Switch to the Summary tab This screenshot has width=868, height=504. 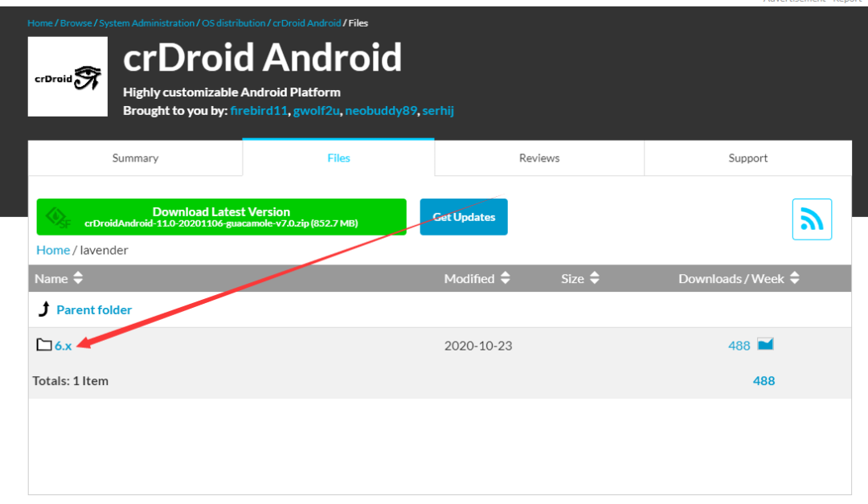tap(135, 158)
